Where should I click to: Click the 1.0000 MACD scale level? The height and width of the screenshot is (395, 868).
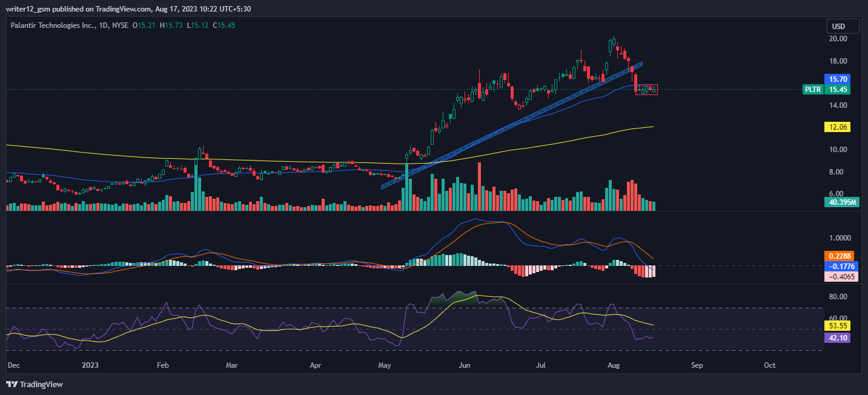840,238
